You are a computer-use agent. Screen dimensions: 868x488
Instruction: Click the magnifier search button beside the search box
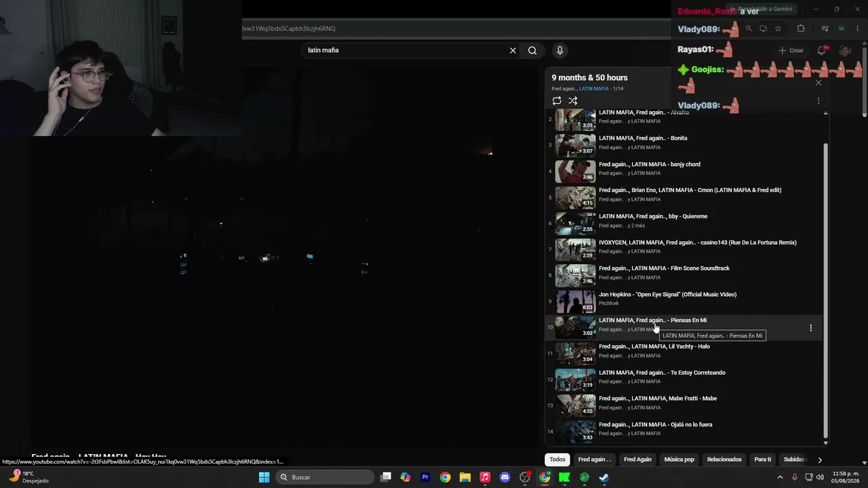tap(532, 50)
